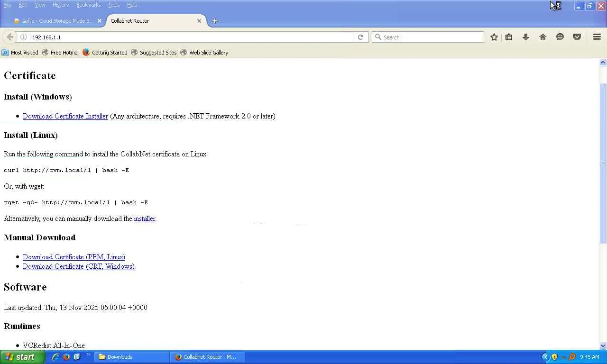Click the dash-shaped tray icon

(563, 357)
